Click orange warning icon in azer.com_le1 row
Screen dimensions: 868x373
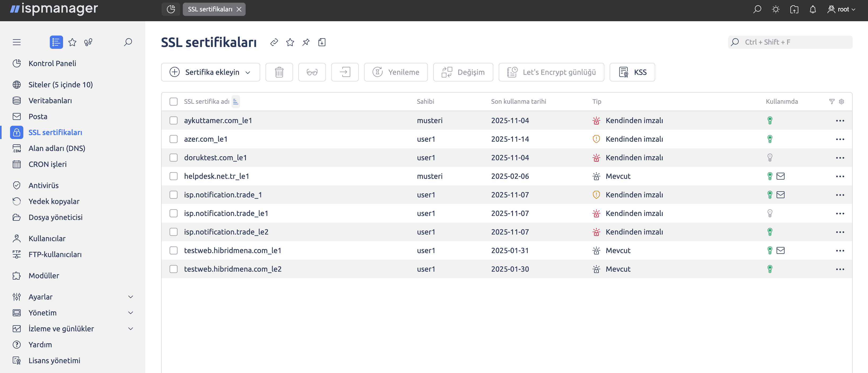(x=596, y=139)
